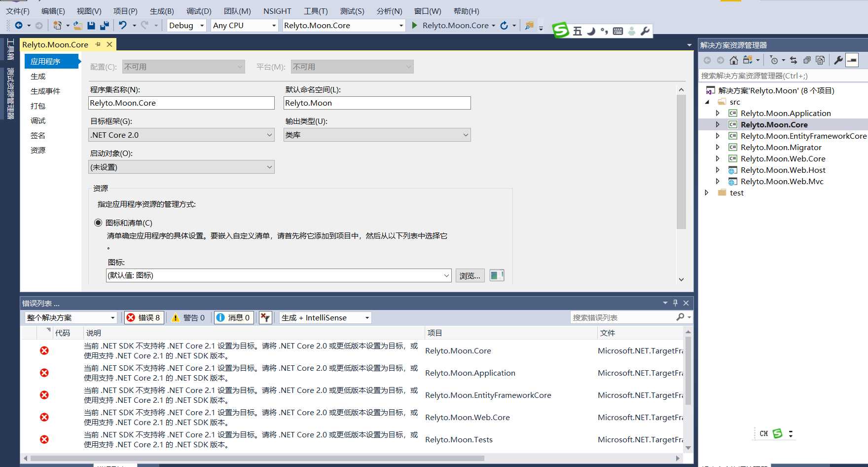Open the startup project Relyto.Moon.Core dropdown
The height and width of the screenshot is (467, 868).
344,25
